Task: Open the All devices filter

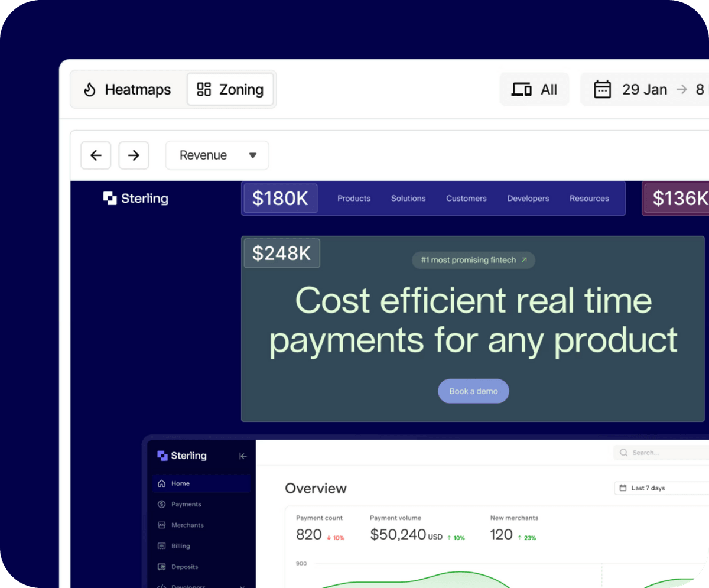Action: coord(534,90)
